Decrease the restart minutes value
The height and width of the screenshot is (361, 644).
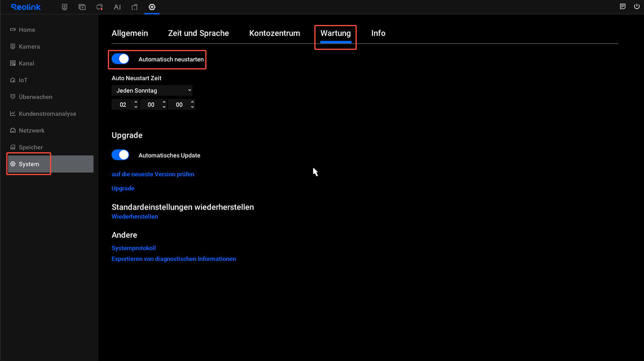pos(164,107)
